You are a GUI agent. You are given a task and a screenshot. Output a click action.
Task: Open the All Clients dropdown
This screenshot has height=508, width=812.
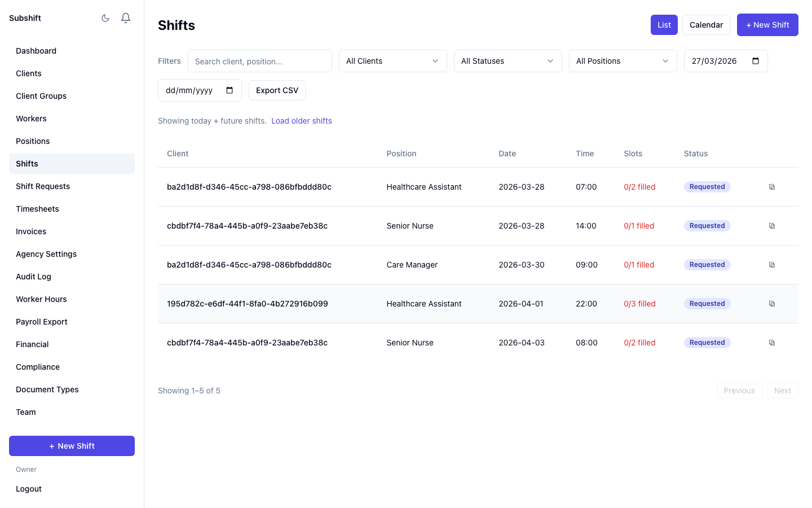pyautogui.click(x=392, y=60)
